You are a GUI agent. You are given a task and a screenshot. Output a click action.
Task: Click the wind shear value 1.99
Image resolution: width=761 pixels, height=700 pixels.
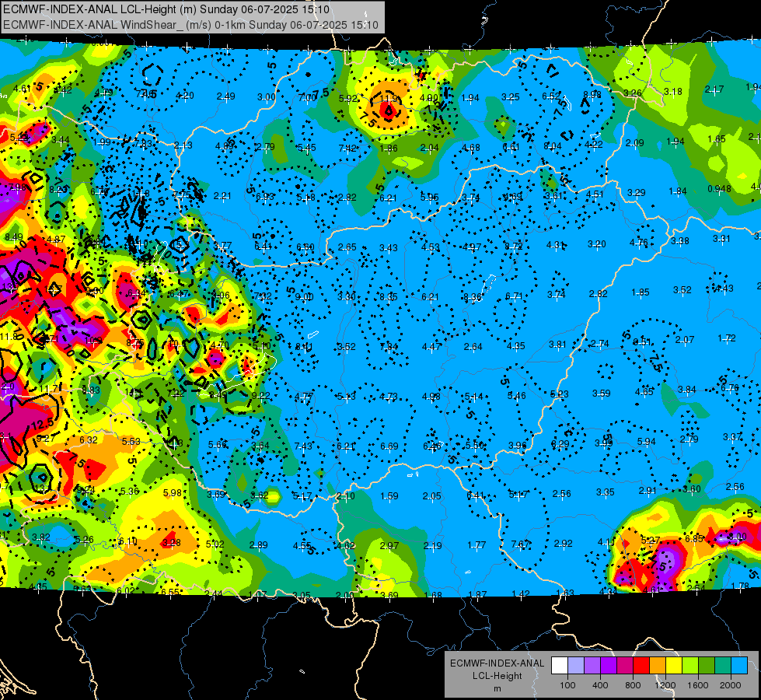(x=102, y=142)
